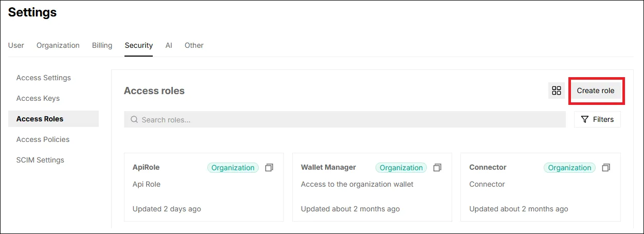Click the magnifier icon in the search bar
Image resolution: width=644 pixels, height=234 pixels.
point(134,119)
